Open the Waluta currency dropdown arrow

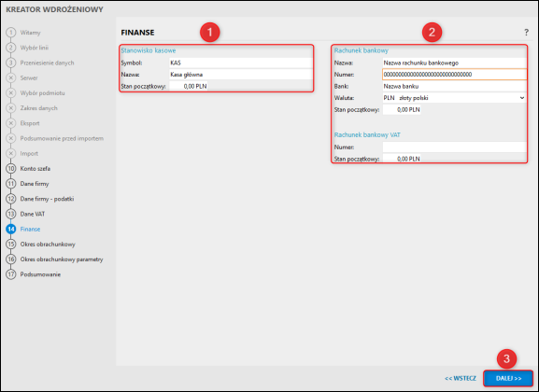(x=522, y=98)
